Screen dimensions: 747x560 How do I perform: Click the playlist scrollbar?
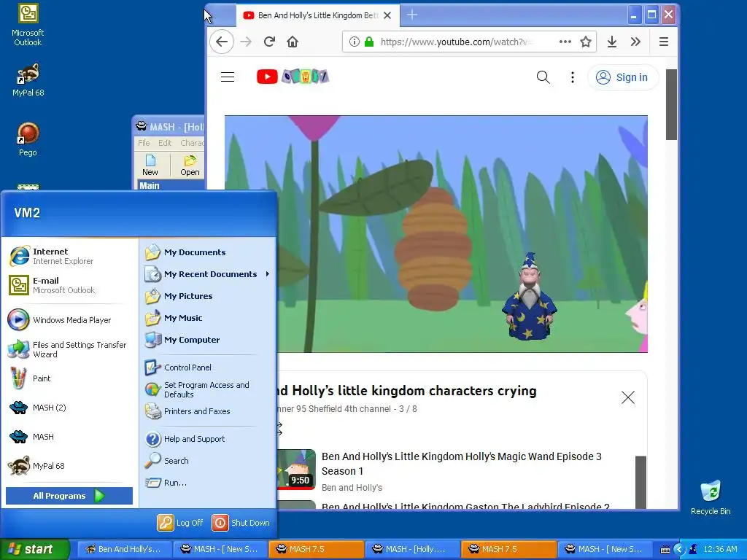pos(640,482)
